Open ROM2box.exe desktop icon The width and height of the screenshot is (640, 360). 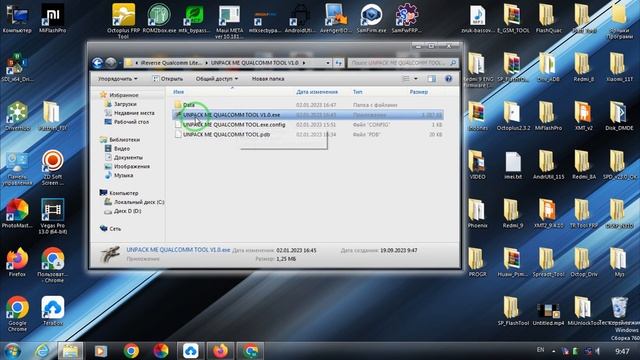159,18
